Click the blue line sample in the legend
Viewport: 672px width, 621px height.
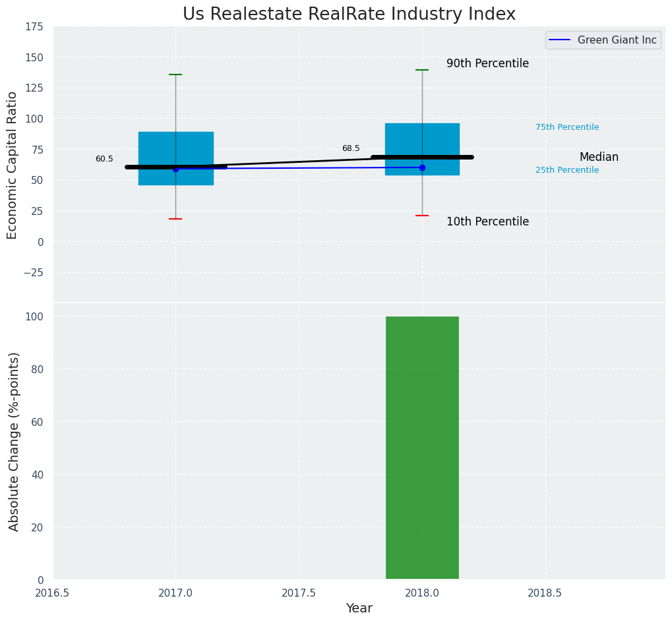[x=561, y=40]
